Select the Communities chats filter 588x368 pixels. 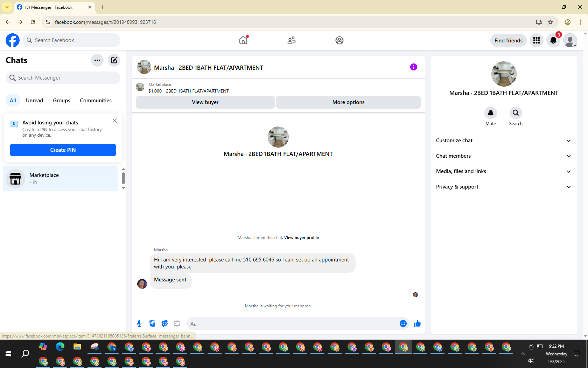tap(96, 101)
